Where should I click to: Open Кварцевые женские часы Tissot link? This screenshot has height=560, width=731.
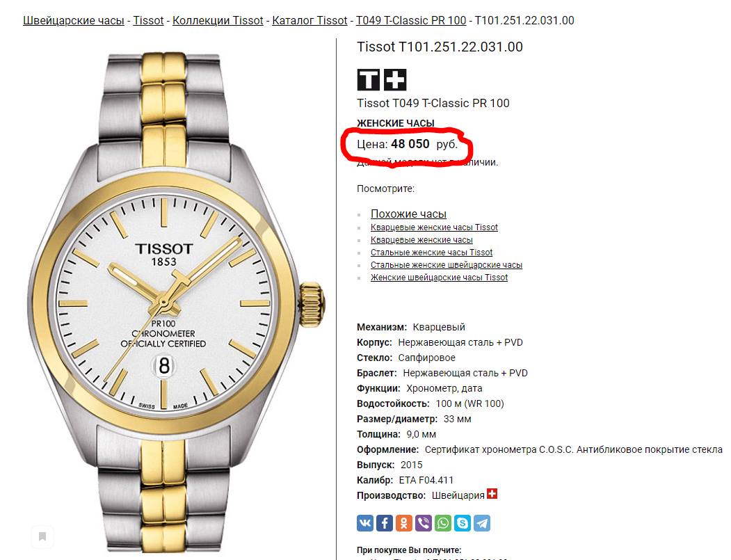pyautogui.click(x=434, y=227)
